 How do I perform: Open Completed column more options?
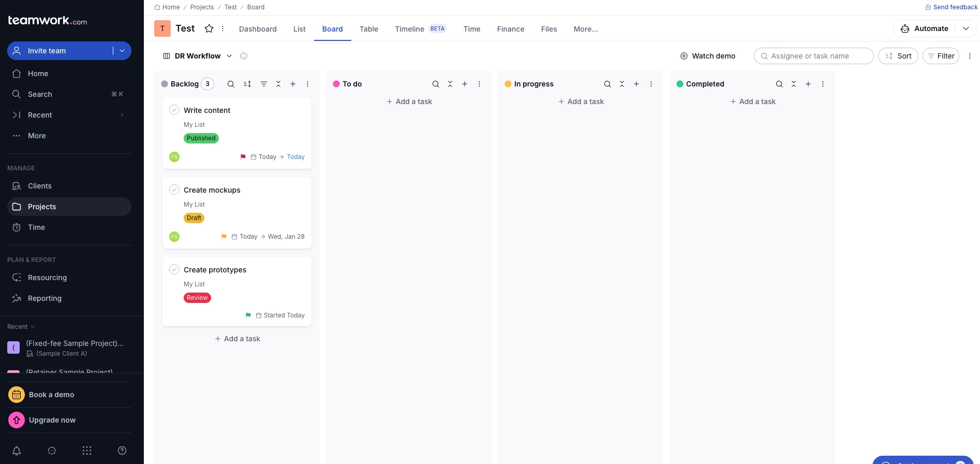coord(823,84)
